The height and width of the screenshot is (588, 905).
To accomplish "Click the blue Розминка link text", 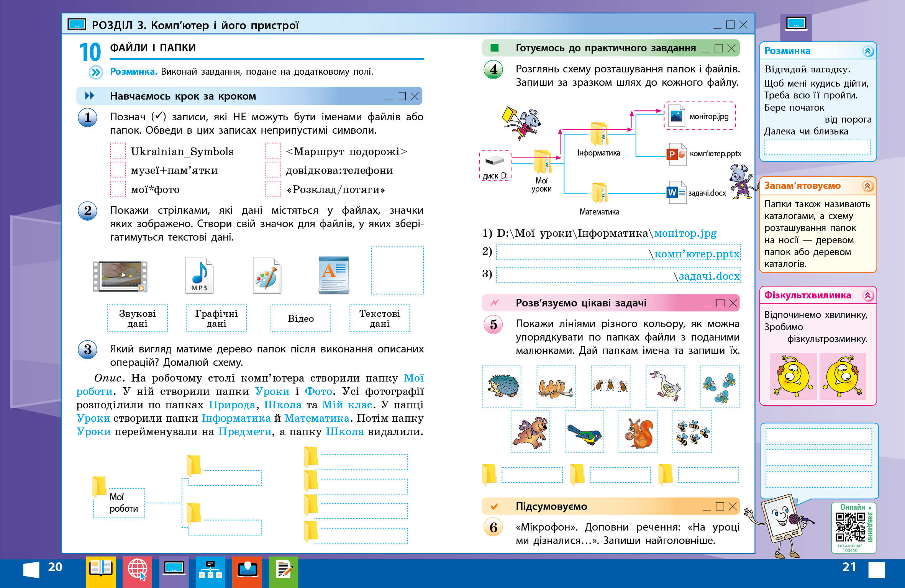I will (133, 72).
